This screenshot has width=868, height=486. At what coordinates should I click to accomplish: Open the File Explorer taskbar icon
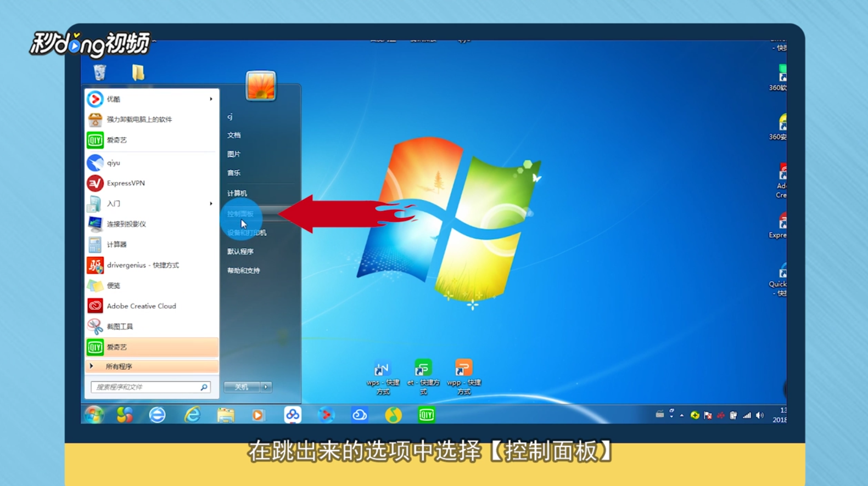click(x=226, y=415)
